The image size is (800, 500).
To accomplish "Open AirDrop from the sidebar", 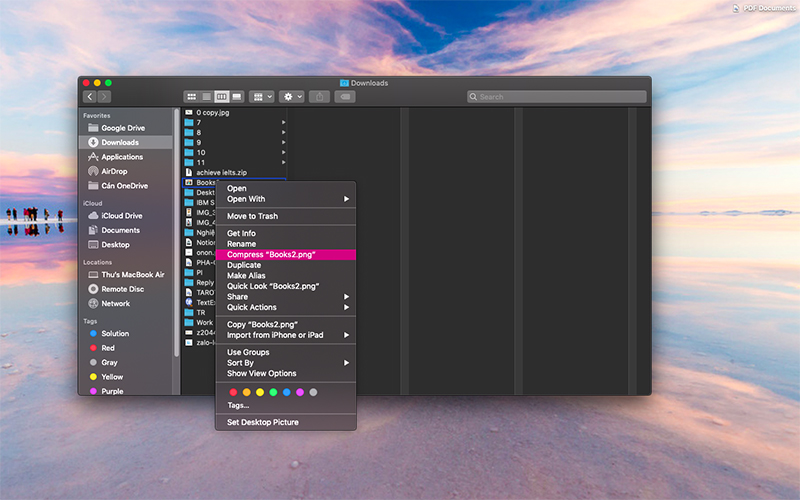I will [114, 171].
